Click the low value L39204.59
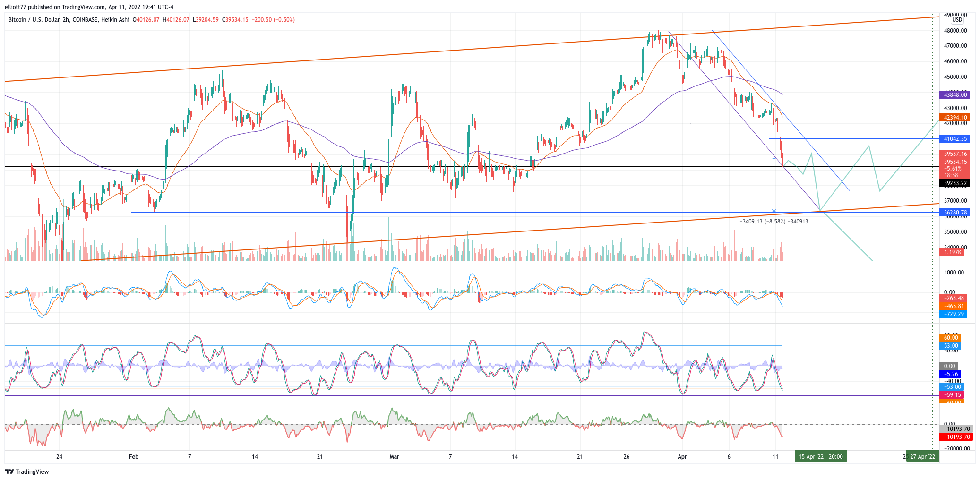 [206, 20]
